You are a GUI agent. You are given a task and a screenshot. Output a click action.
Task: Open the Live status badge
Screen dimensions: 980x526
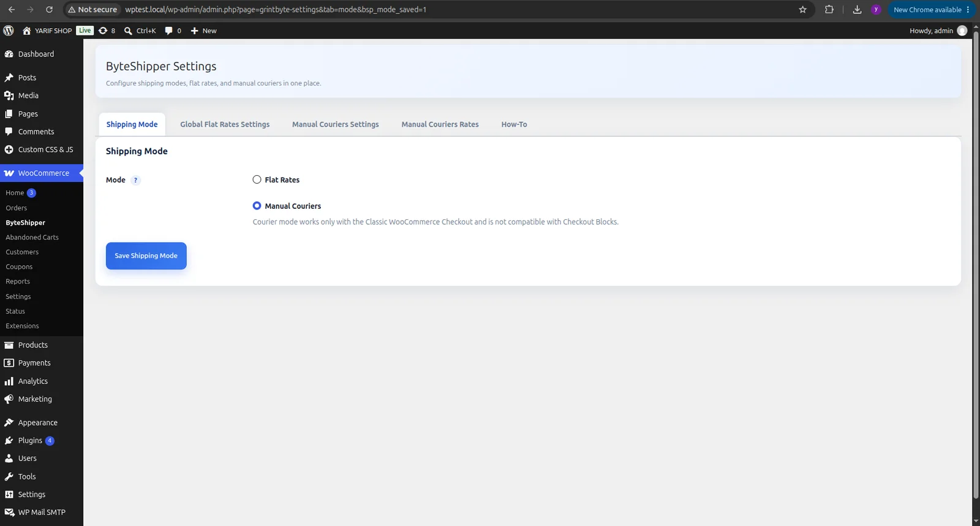pos(85,31)
